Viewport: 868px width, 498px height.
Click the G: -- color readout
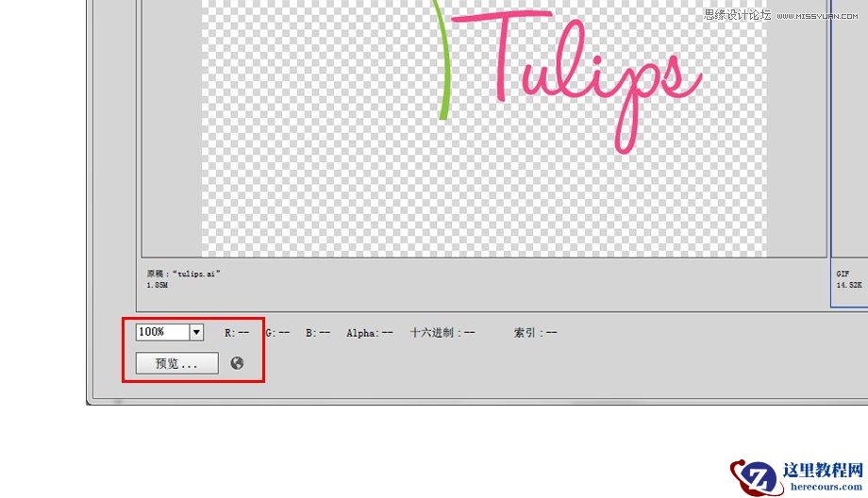pos(277,333)
